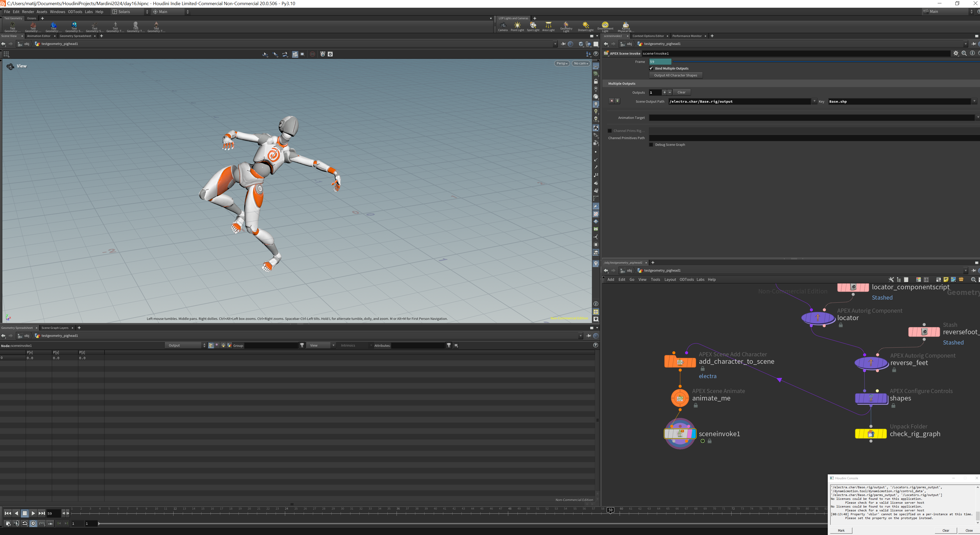The image size is (980, 535).
Task: Create a Point Light from the shelf
Action: click(517, 27)
